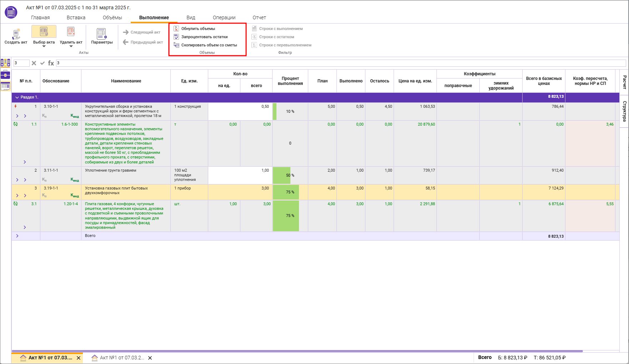Click Обнулить объемы icon
The image size is (629, 364).
[176, 29]
